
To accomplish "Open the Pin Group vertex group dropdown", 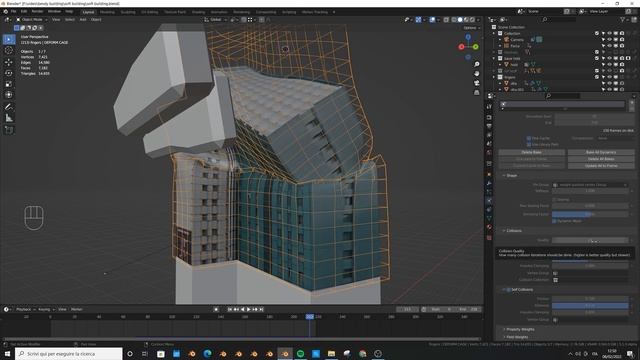I will coord(590,185).
